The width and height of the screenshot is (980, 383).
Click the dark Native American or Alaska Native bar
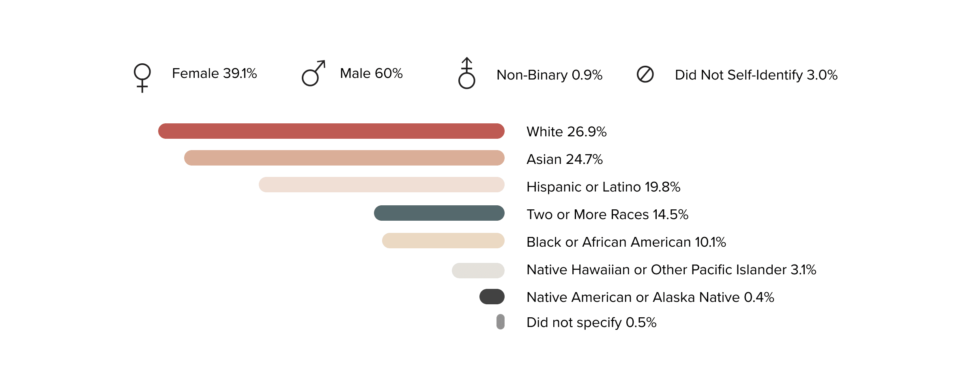pos(492,297)
